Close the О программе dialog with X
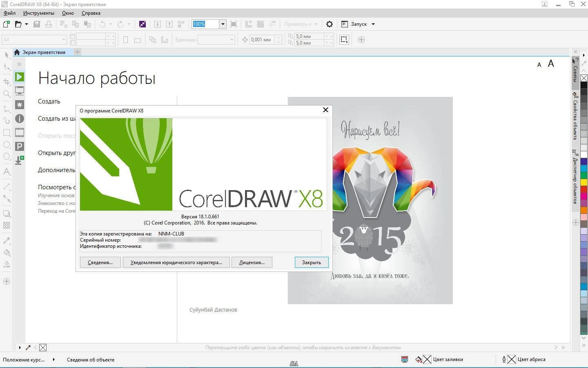588x368 pixels. click(325, 110)
